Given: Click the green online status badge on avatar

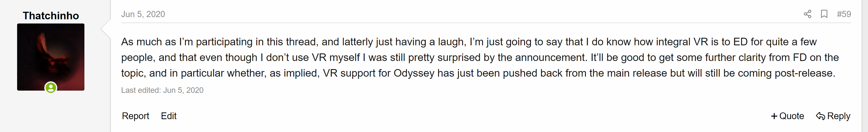Looking at the screenshot, I should click(51, 88).
